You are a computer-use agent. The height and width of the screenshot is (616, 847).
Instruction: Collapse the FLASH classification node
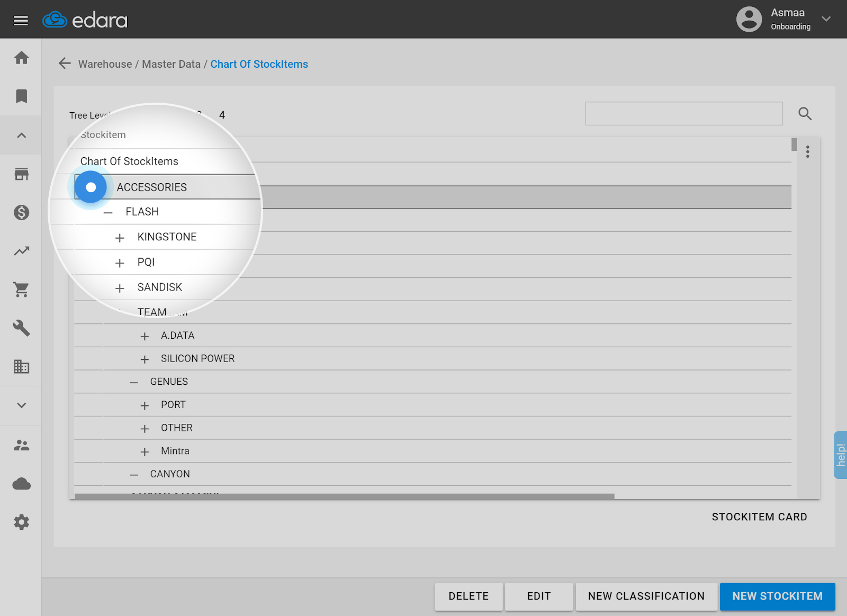108,212
